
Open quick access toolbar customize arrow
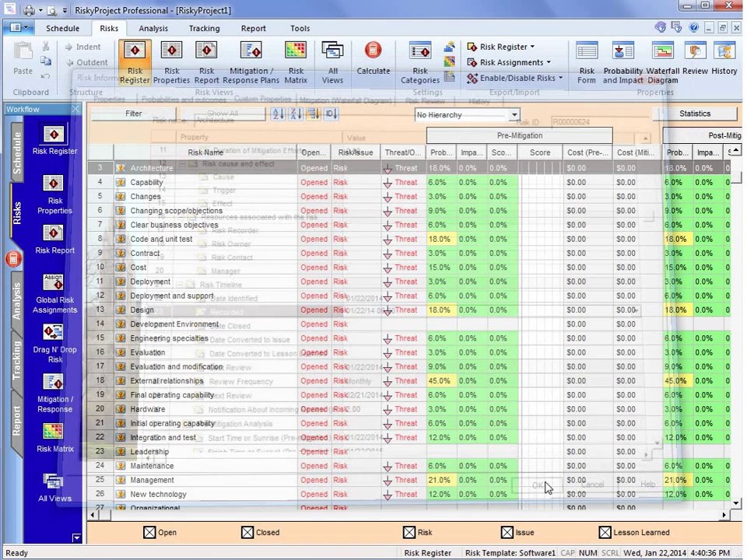[x=65, y=10]
